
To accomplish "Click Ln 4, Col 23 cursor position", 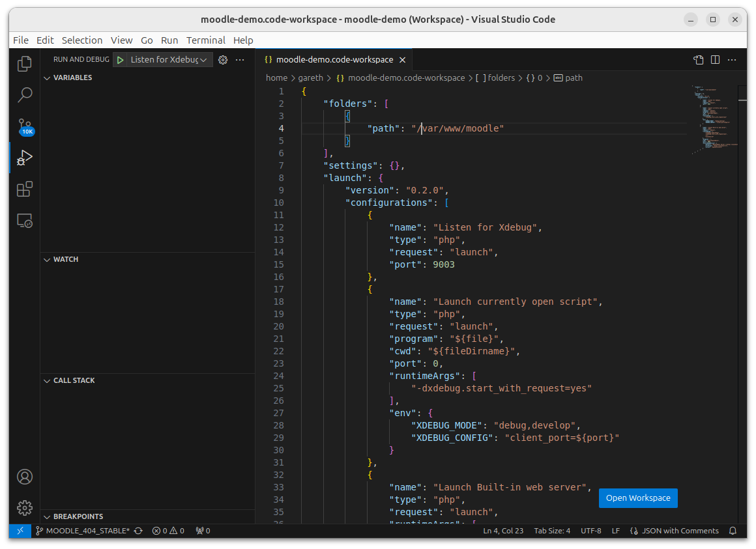I will coord(503,531).
